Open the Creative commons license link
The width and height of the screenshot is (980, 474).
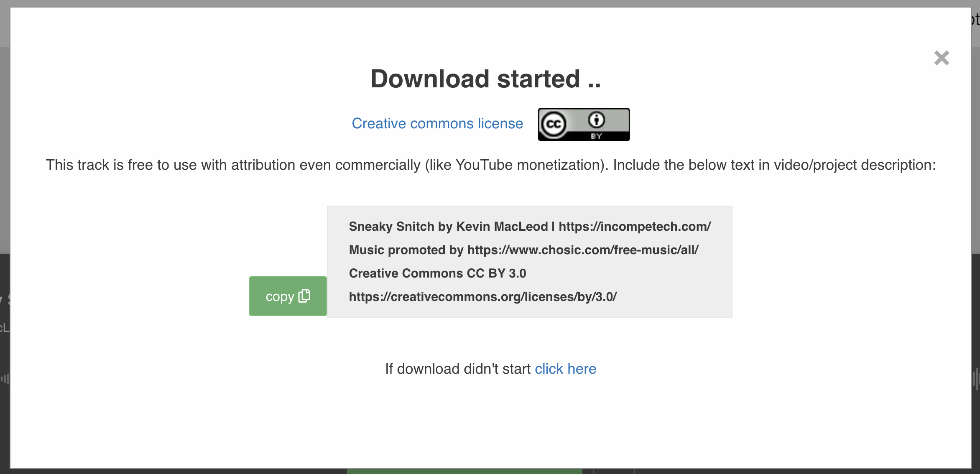click(437, 124)
